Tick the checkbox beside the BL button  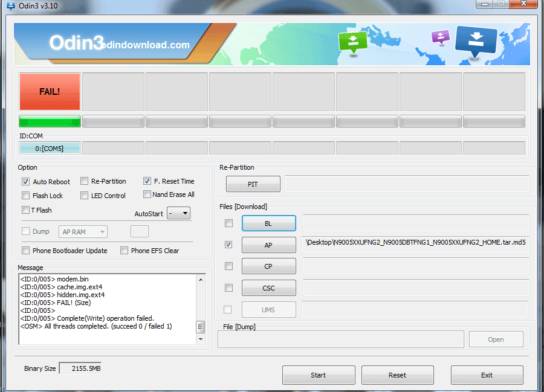(228, 223)
